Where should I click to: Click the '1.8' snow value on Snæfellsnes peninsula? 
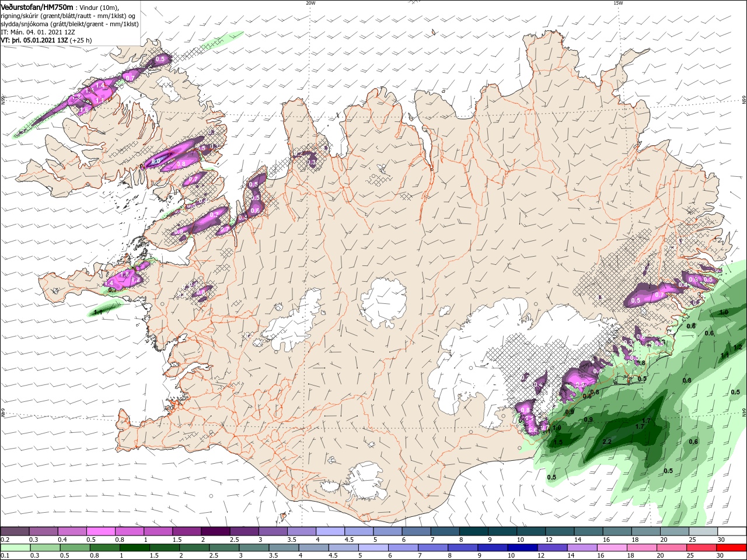click(x=124, y=274)
